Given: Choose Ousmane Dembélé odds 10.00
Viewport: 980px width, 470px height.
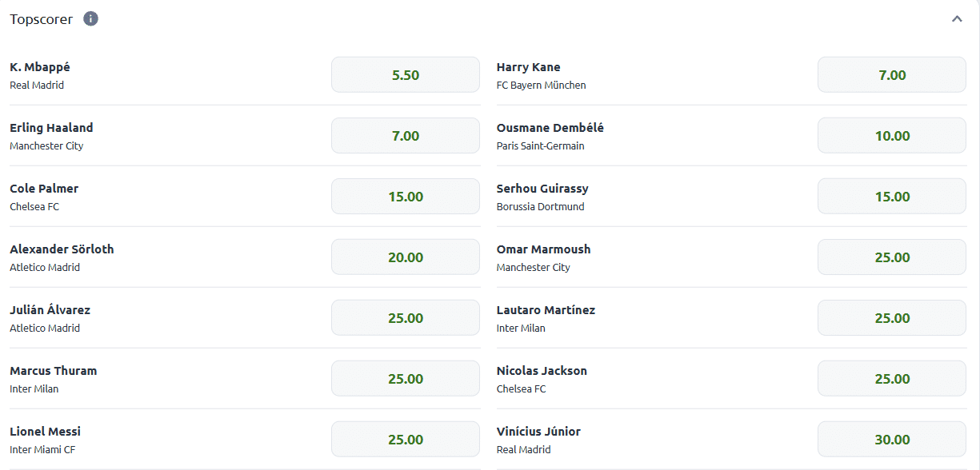Looking at the screenshot, I should (x=892, y=136).
